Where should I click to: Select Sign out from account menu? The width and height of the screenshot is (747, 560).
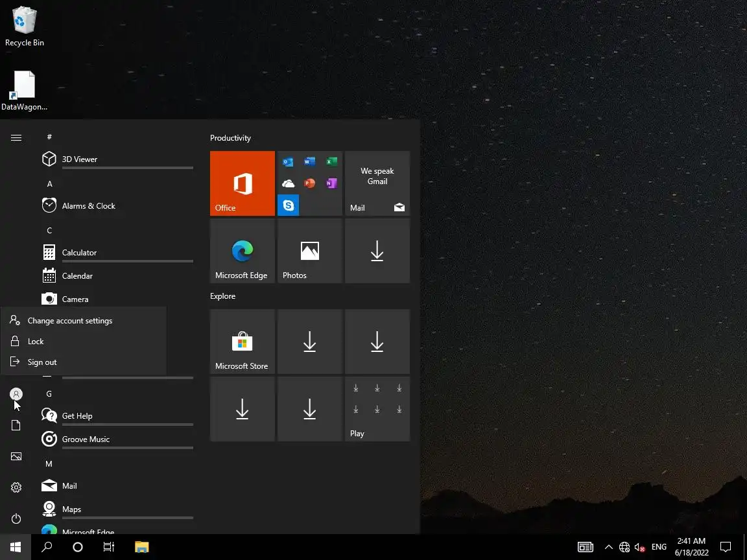pos(84,362)
